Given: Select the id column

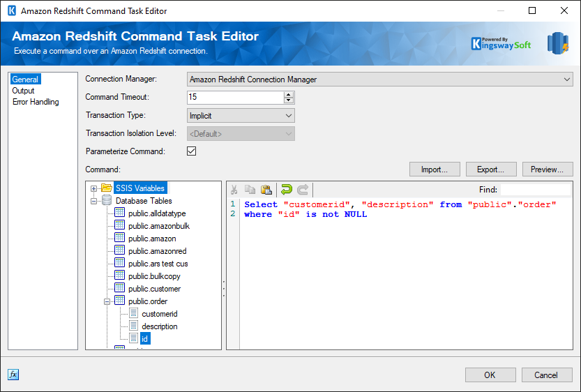Looking at the screenshot, I should (145, 339).
